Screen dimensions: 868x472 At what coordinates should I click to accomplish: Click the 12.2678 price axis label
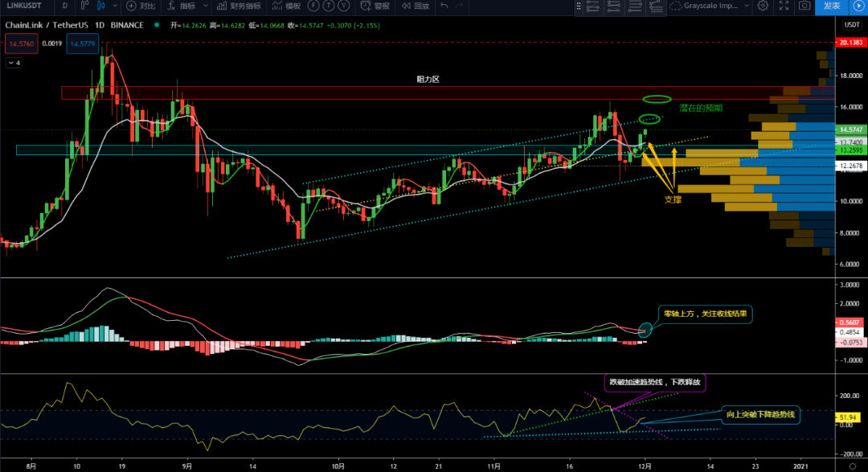point(850,165)
